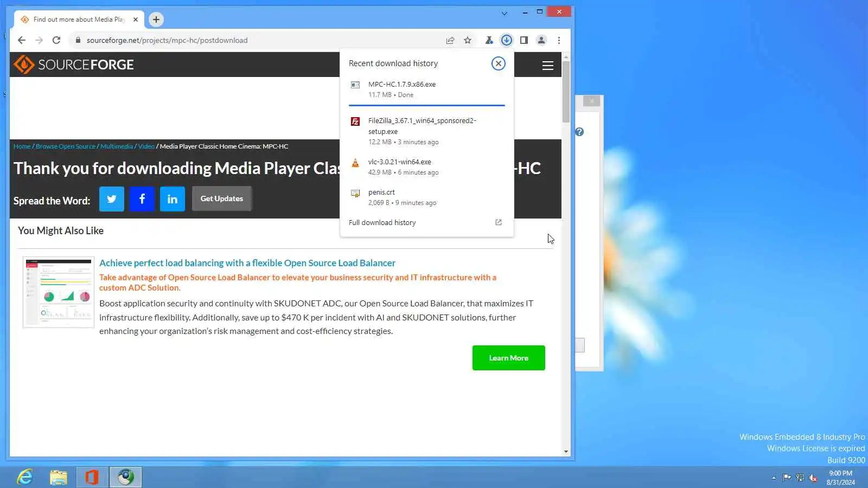The height and width of the screenshot is (488, 868).
Task: Share this page using the share icon
Action: pyautogui.click(x=450, y=40)
